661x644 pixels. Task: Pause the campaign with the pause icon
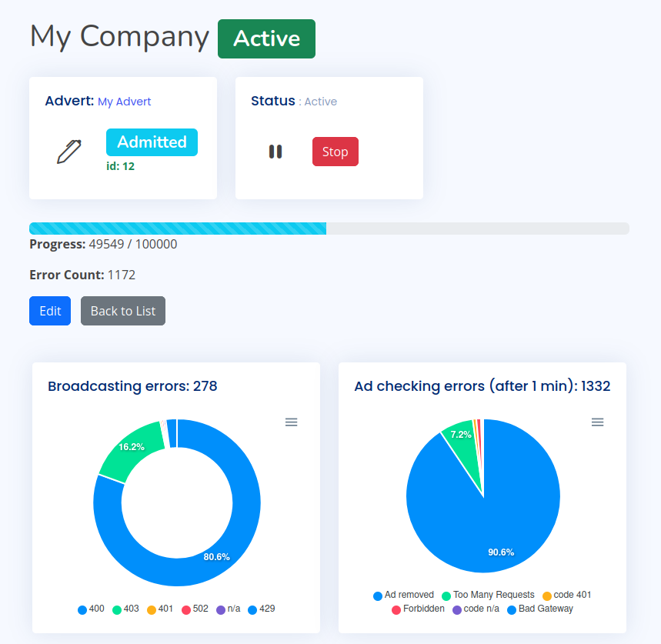[x=275, y=152]
